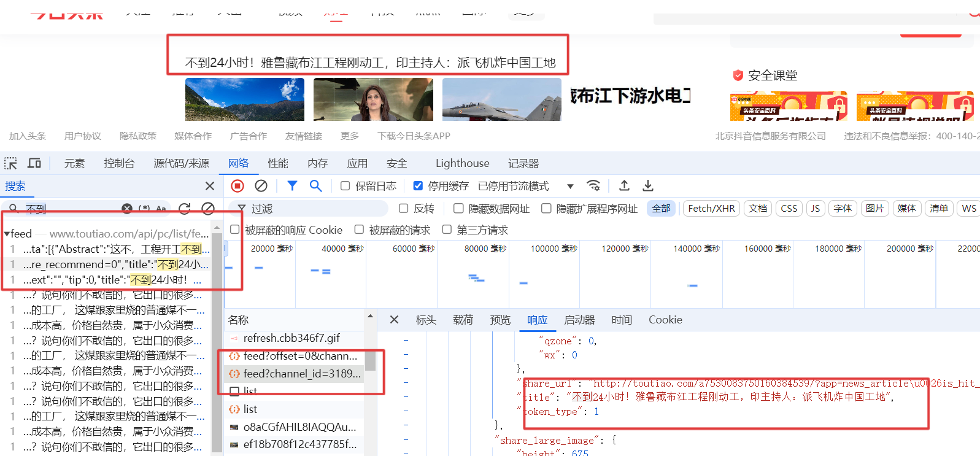The image size is (980, 456).
Task: Open the request Cookie tab
Action: tap(665, 320)
